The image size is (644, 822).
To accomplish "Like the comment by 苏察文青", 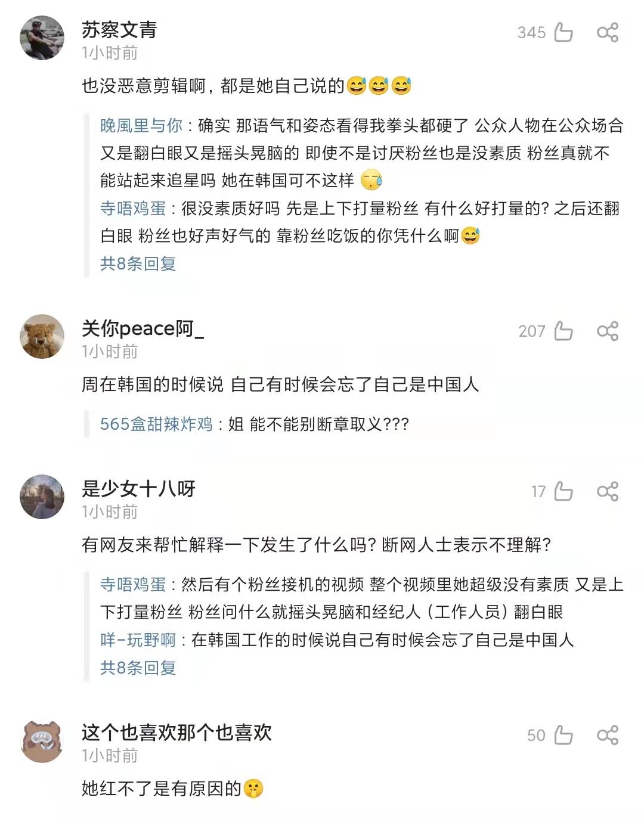I will [563, 32].
